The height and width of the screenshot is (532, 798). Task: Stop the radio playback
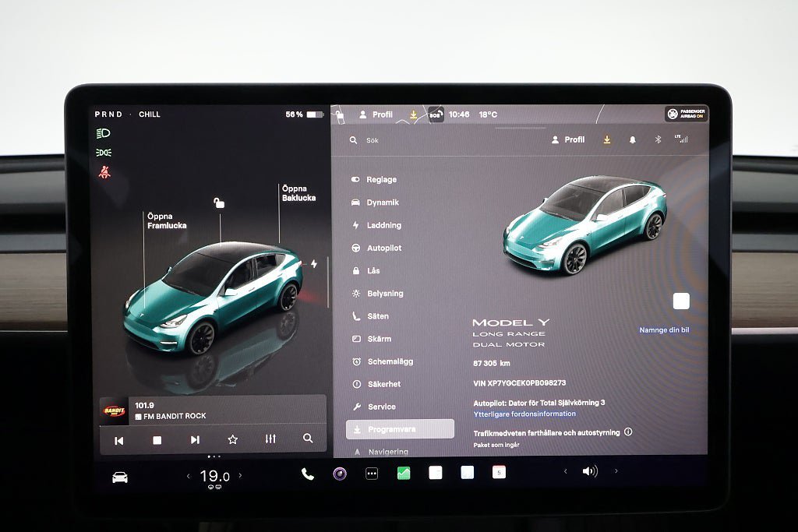(157, 440)
